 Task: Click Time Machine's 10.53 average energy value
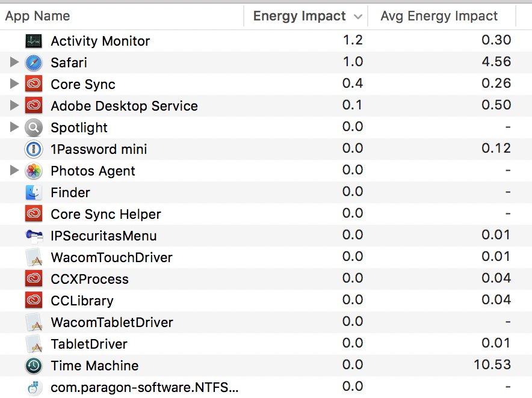(x=492, y=365)
